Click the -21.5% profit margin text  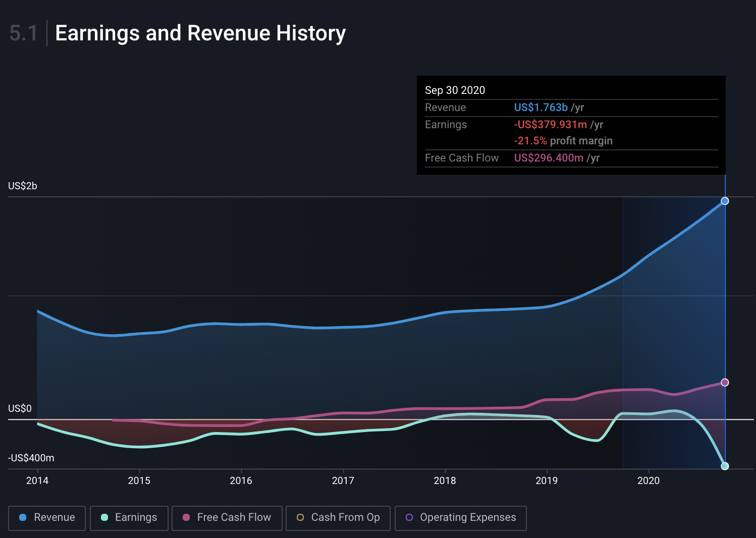pyautogui.click(x=563, y=141)
